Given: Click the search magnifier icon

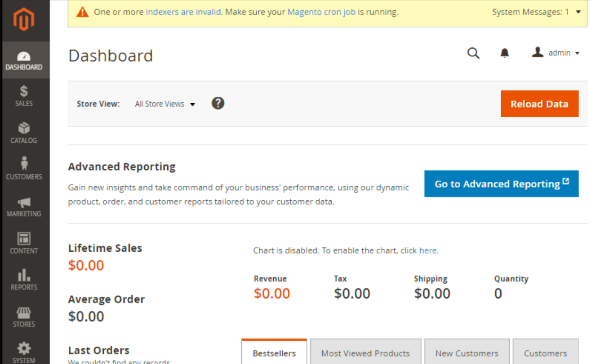Looking at the screenshot, I should (x=473, y=53).
